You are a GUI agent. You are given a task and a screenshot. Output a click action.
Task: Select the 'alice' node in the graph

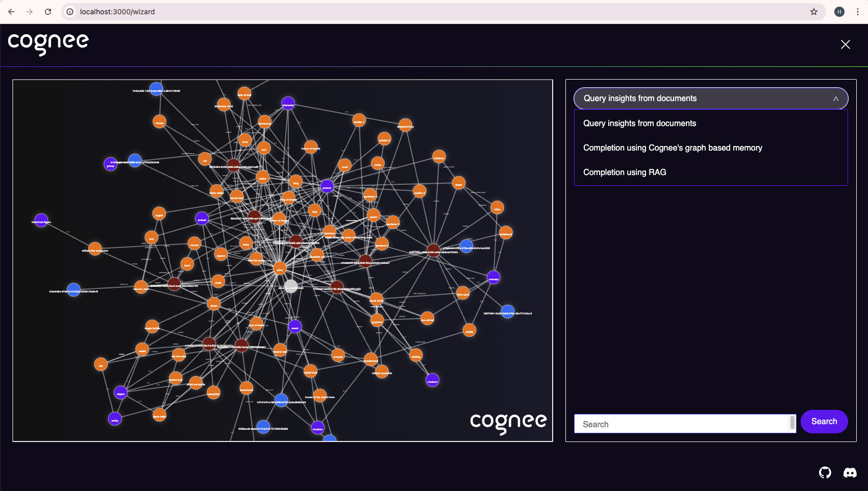click(x=280, y=268)
